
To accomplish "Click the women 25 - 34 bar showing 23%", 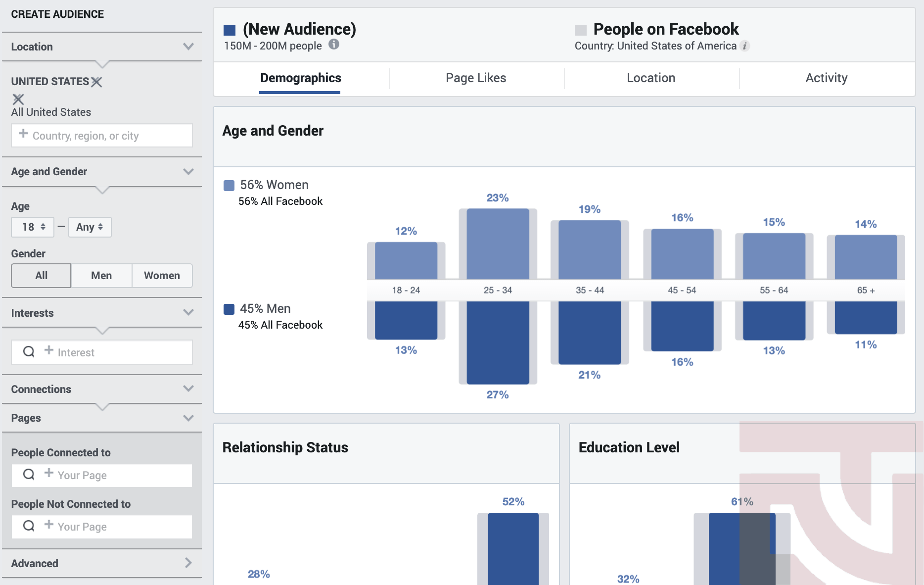I will pos(498,244).
